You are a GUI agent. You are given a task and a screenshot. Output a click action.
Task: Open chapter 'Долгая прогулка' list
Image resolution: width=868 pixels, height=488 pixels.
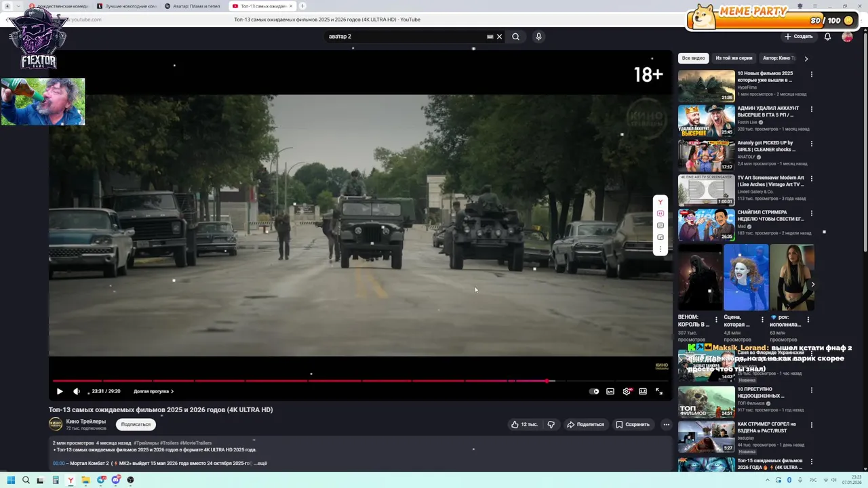click(x=153, y=391)
